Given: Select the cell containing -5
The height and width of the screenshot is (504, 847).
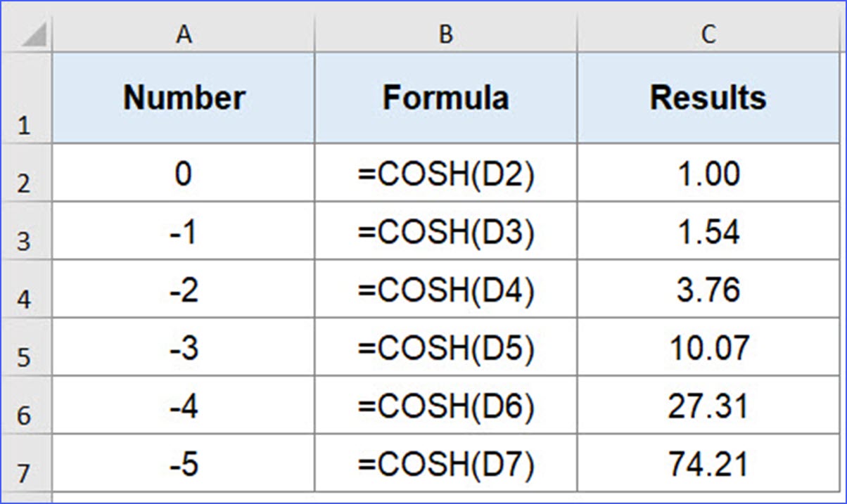Looking at the screenshot, I should (184, 464).
